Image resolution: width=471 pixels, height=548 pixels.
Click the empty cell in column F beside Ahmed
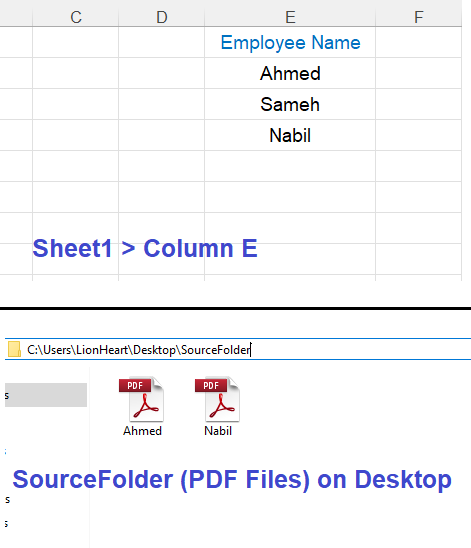click(x=419, y=73)
